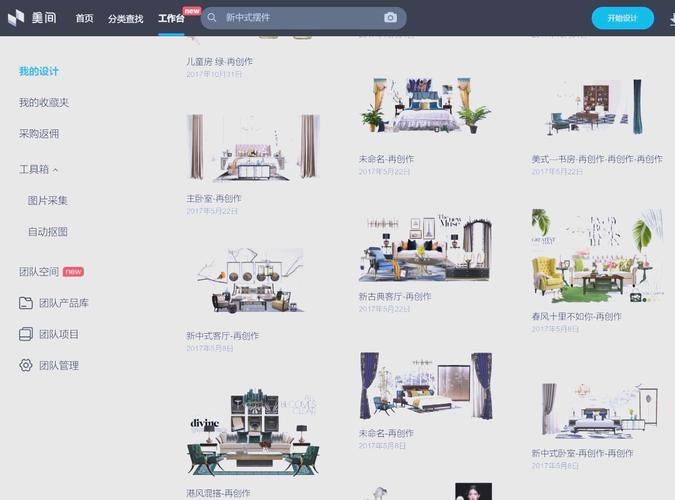675x500 pixels.
Task: Click the 春风十里不如你-再创作 title text
Action: (x=576, y=317)
